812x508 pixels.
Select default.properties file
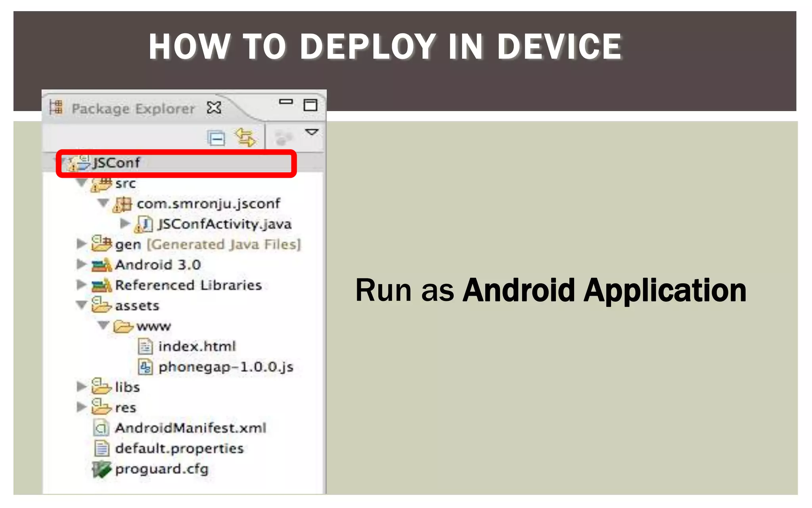tap(179, 448)
